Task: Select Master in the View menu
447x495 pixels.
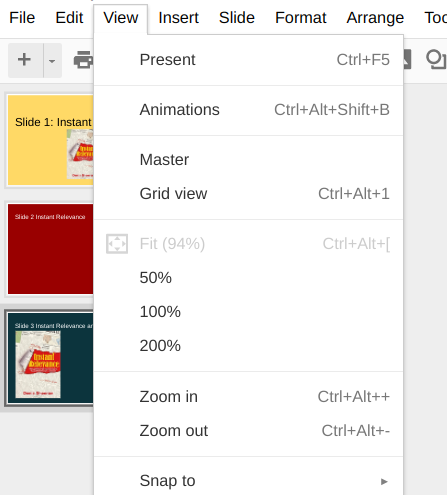Action: coord(248,160)
